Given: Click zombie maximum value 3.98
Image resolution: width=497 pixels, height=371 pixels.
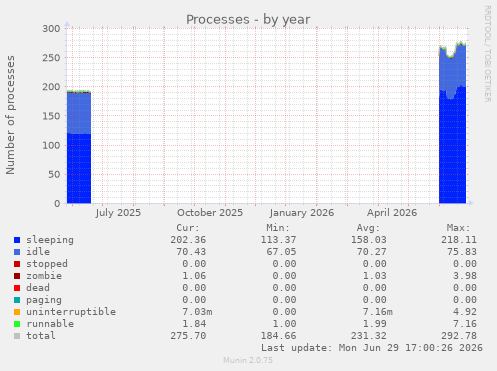Looking at the screenshot, I should tap(465, 276).
